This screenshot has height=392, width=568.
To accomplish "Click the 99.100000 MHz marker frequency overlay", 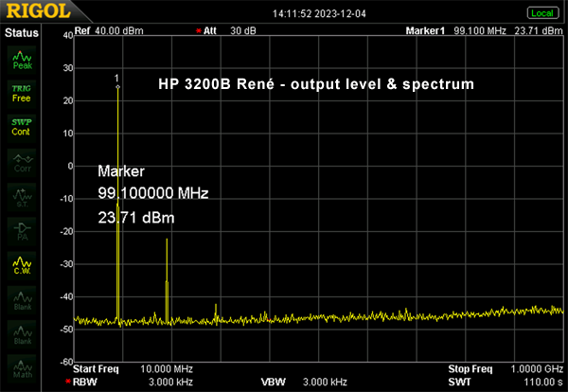I will tap(153, 193).
